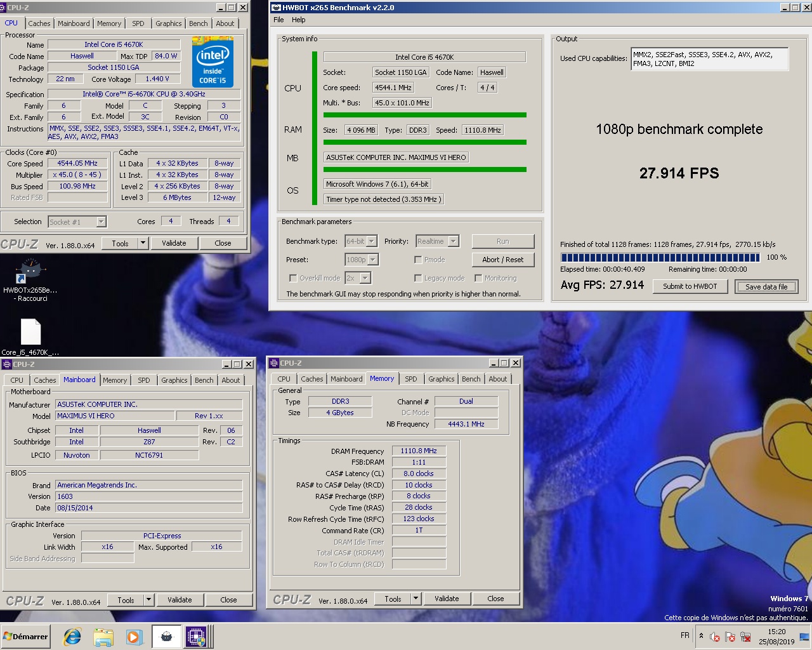Viewport: 812px width, 650px height.
Task: Click the network tray icon
Action: point(745,636)
